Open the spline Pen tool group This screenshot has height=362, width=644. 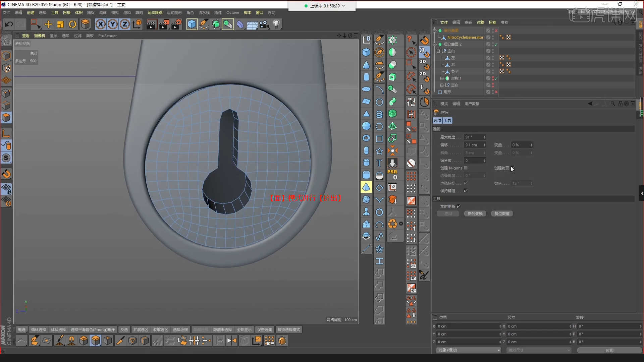[204, 24]
